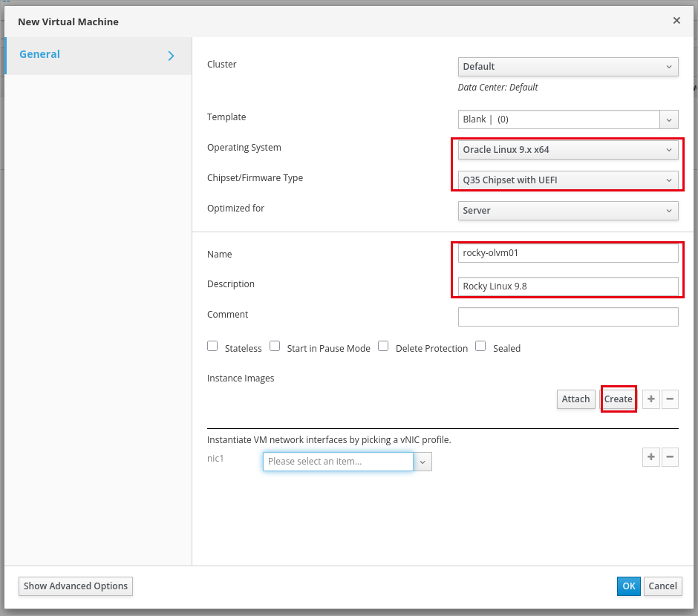Close the New Virtual Machine dialog

[676, 21]
